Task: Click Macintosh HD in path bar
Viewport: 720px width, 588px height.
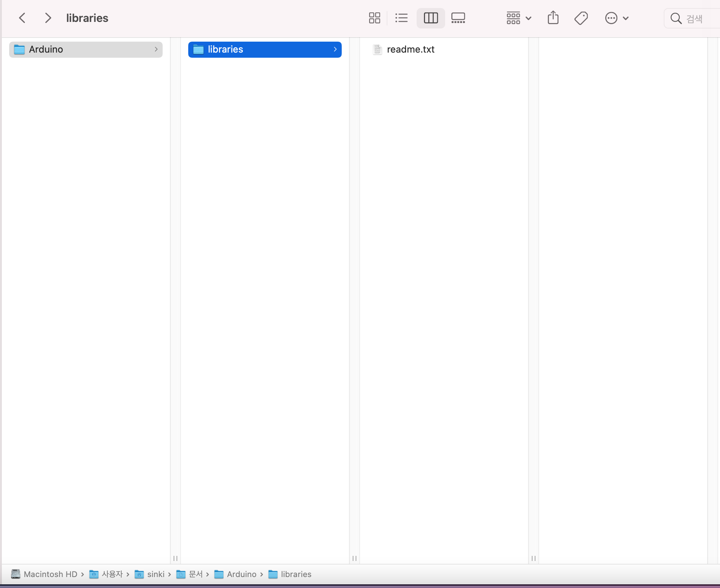Action: pos(50,574)
